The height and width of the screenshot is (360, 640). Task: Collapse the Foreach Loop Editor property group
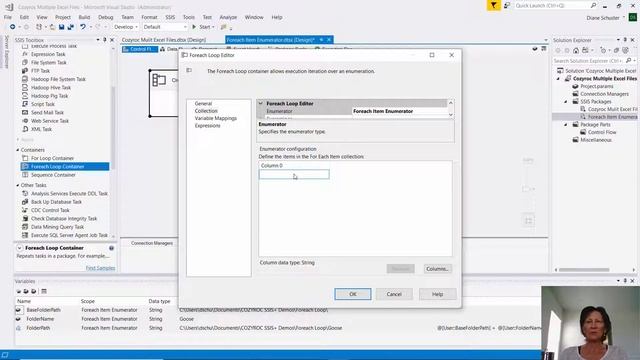[x=261, y=103]
